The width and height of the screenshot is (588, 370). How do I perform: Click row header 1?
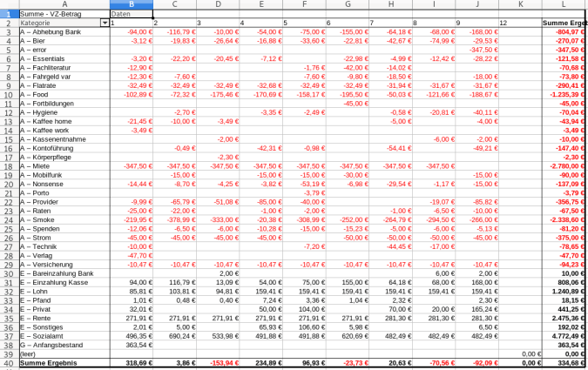click(x=9, y=14)
